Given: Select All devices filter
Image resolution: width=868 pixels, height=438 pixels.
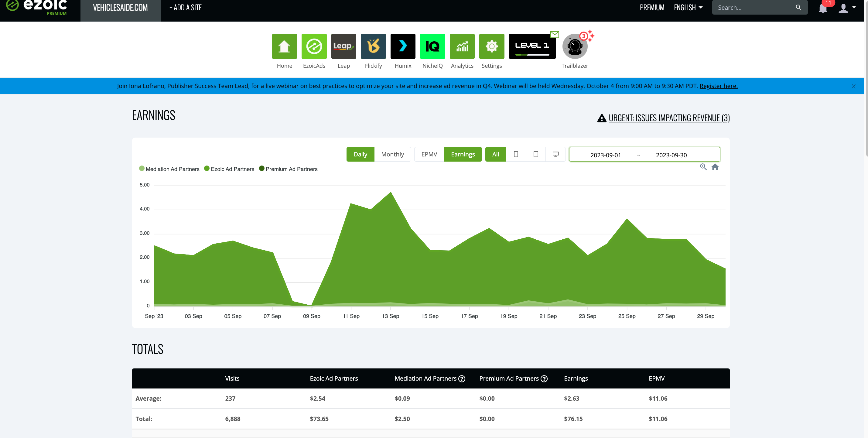Looking at the screenshot, I should pyautogui.click(x=495, y=154).
